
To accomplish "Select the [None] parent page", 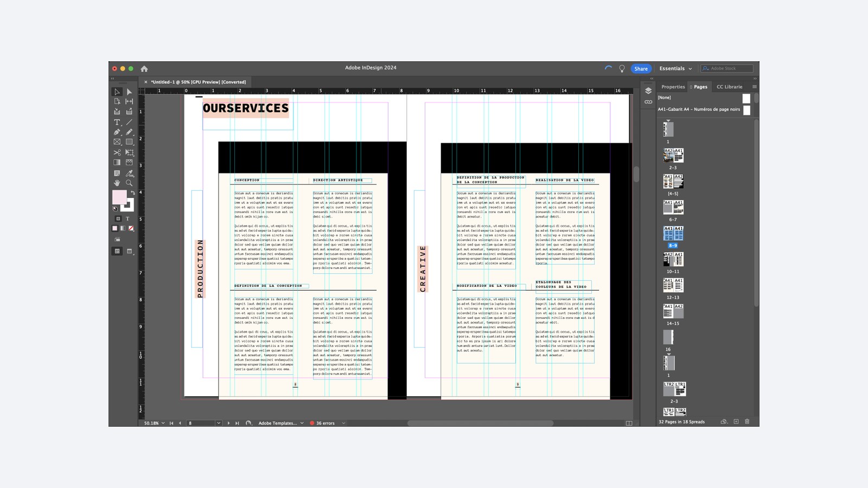I will (704, 98).
